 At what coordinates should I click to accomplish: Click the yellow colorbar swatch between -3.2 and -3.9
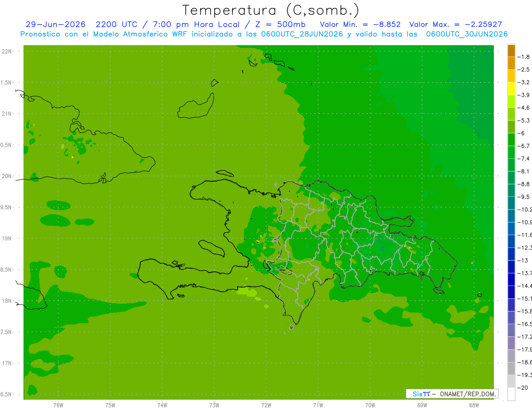pyautogui.click(x=511, y=89)
